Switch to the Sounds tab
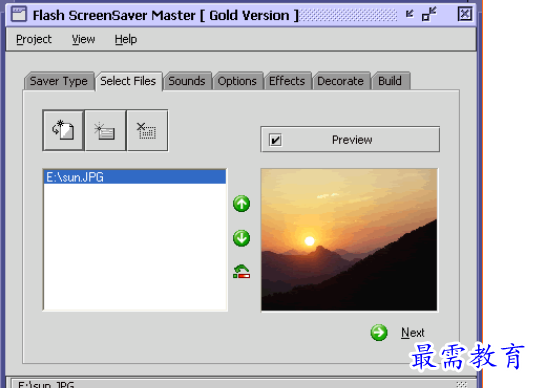This screenshot has height=388, width=533. pos(187,81)
